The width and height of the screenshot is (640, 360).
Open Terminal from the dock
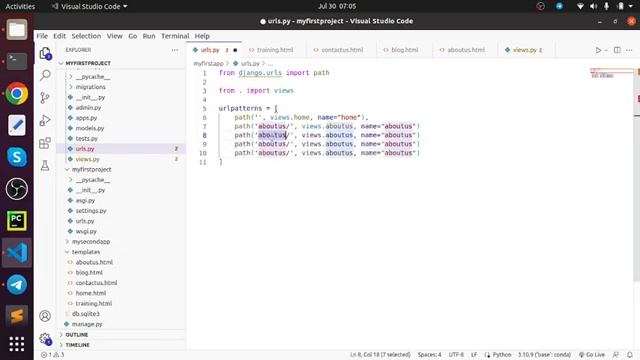[17, 62]
